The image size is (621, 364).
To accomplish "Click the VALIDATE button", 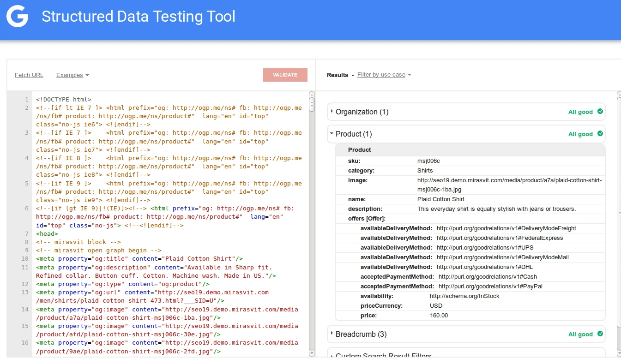I will point(285,75).
